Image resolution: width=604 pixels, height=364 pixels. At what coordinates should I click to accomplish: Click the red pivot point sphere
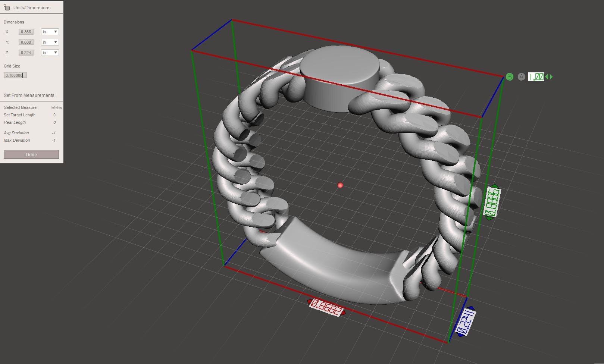click(340, 185)
